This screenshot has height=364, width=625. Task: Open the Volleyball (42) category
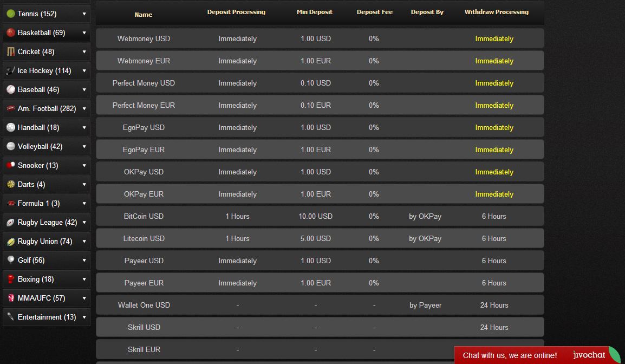pyautogui.click(x=46, y=146)
